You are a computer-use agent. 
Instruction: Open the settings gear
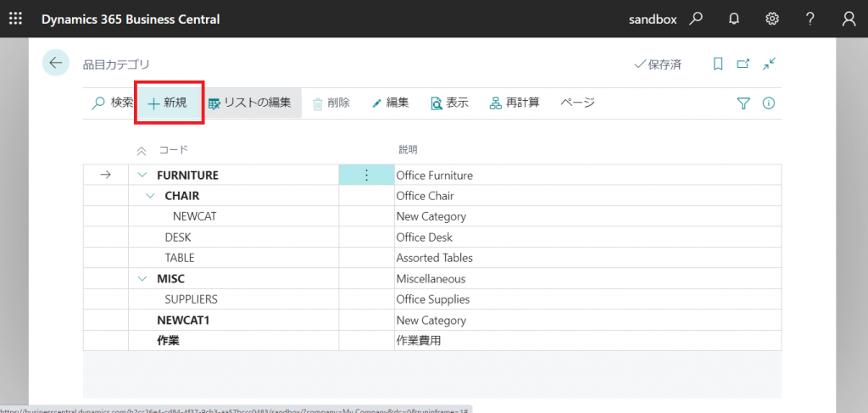click(x=772, y=19)
